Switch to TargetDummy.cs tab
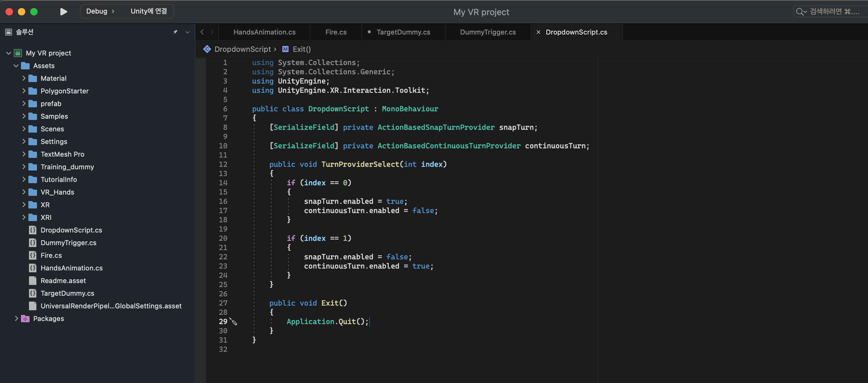 click(x=403, y=32)
